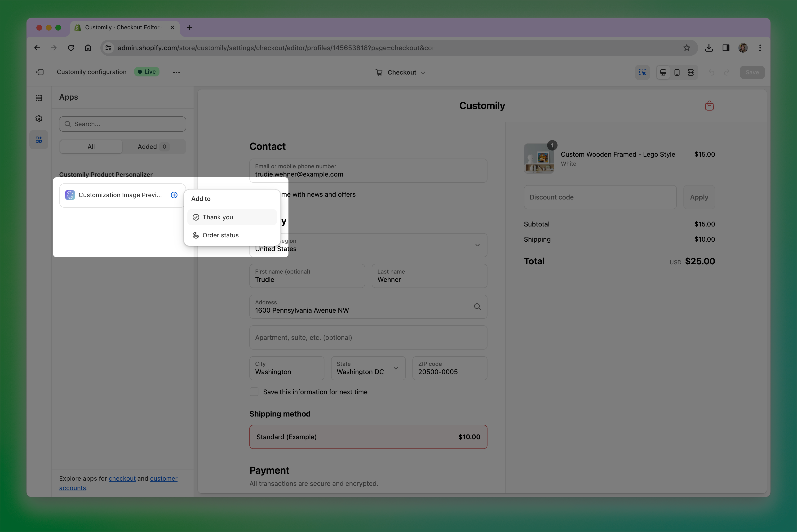Click the shopping bag cart icon
Image resolution: width=797 pixels, height=532 pixels.
[x=709, y=106]
